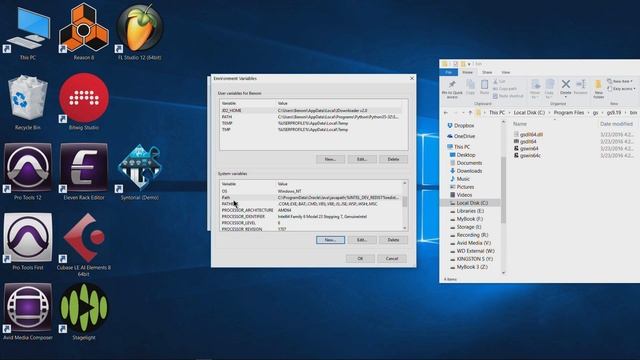Open Move to dropdown in Organize group
Viewport: 640px width, 360px height.
(x=535, y=89)
